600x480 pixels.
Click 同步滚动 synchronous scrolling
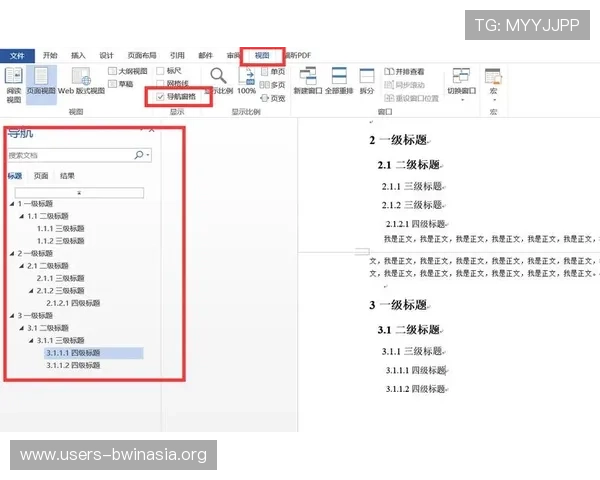(x=404, y=85)
